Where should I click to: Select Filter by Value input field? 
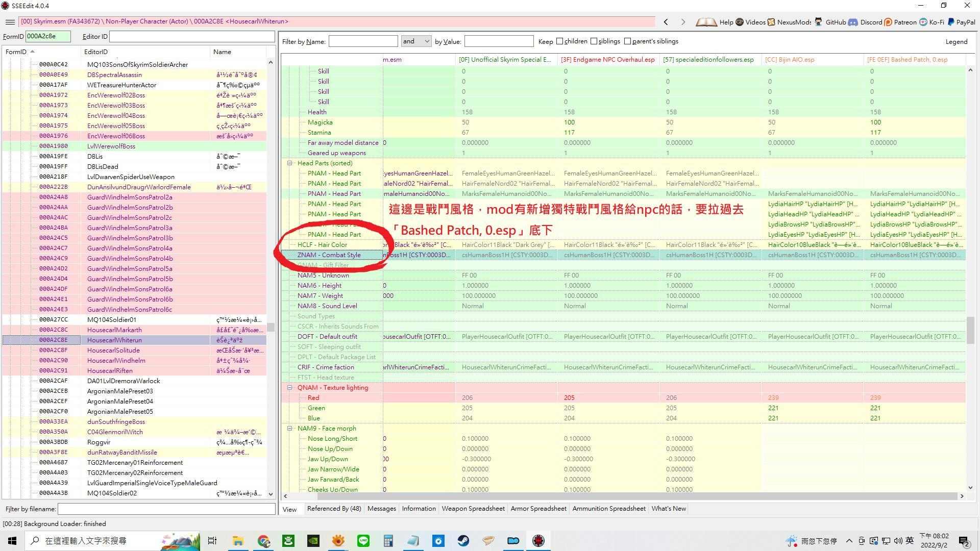pos(498,41)
